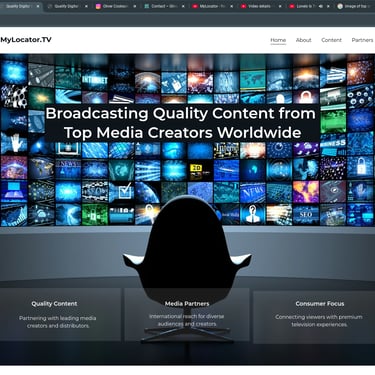Open the Content navigation link
Screen dimensions: 375x375
331,40
